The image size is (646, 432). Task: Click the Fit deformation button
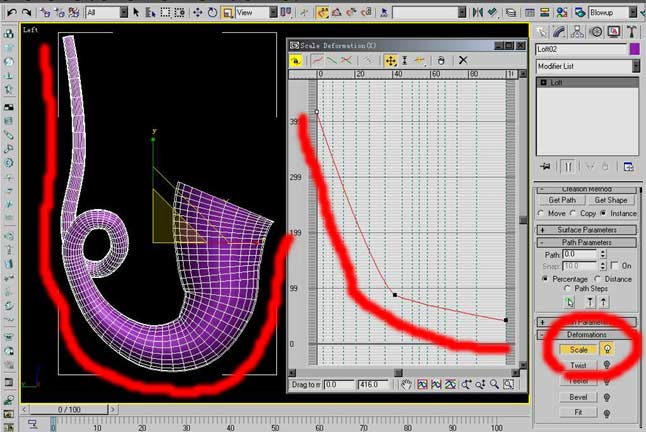tap(578, 412)
